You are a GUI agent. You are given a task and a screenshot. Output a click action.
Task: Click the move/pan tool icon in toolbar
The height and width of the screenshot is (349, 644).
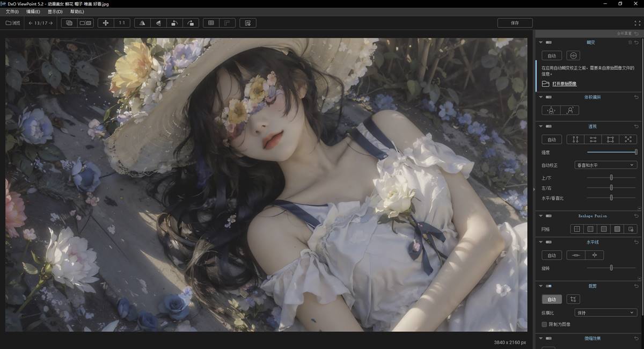pos(105,23)
